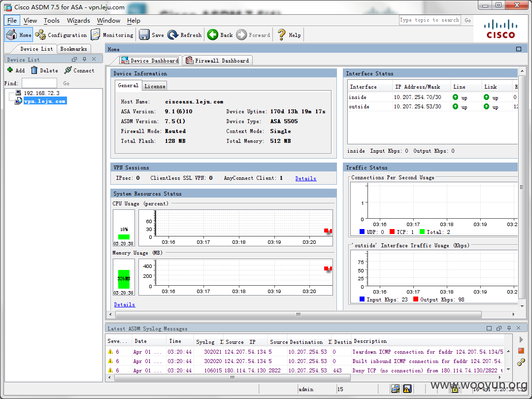The width and height of the screenshot is (532, 399).
Task: Resume syslog updating with gray play arrow
Action: pyautogui.click(x=522, y=339)
